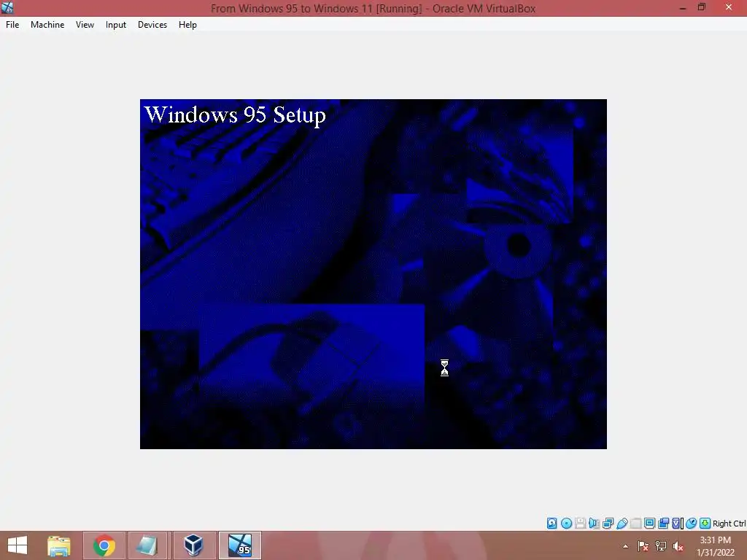Open the network tray icon
The image size is (747, 560).
point(661,546)
